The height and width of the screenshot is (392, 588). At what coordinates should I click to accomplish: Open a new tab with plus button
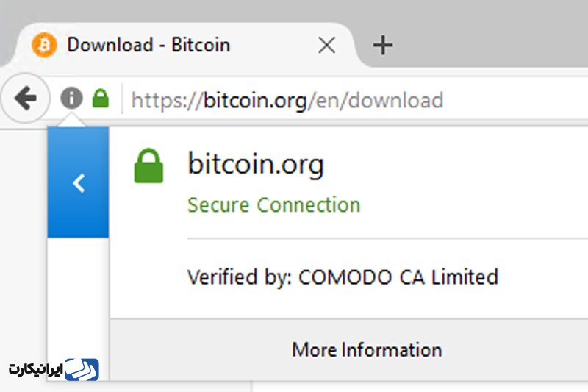click(383, 46)
